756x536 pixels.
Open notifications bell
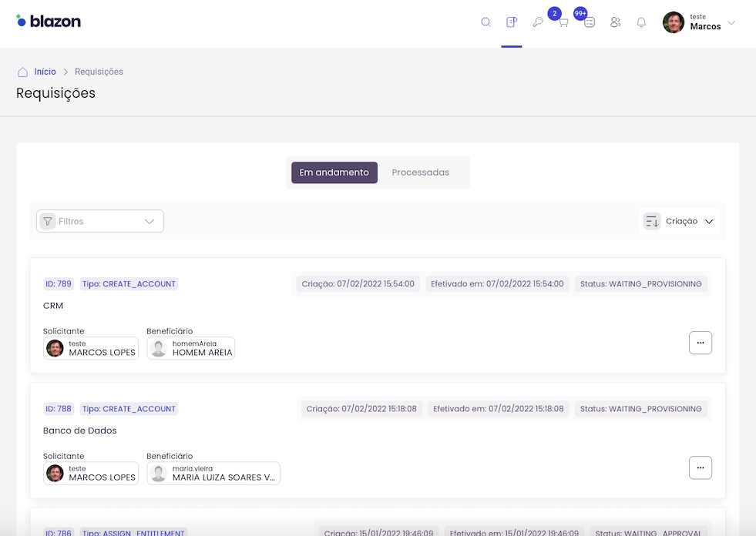tap(641, 22)
